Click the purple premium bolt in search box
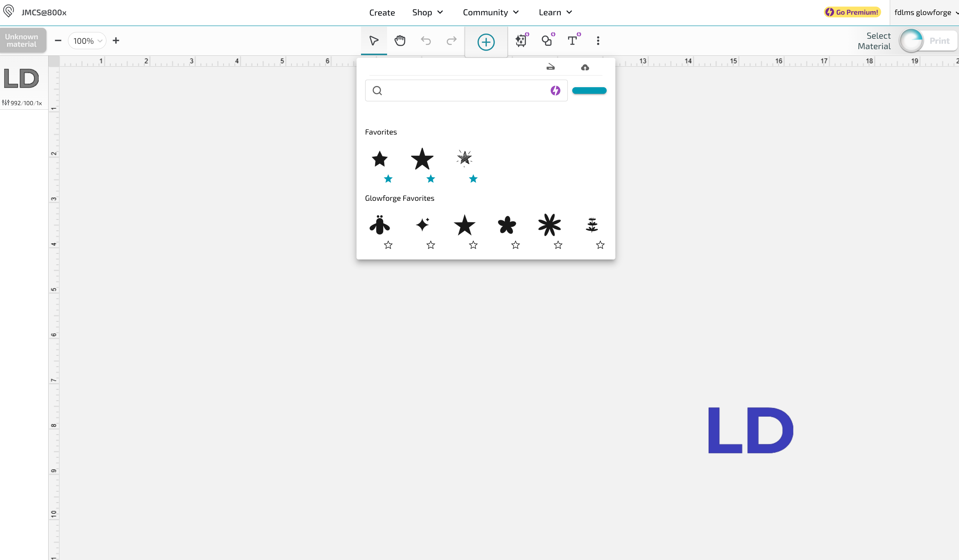This screenshot has height=560, width=959. coord(555,90)
